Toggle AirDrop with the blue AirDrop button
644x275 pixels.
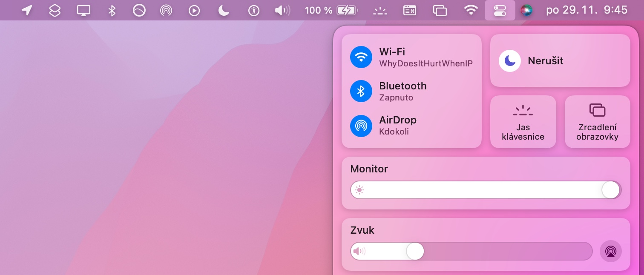click(361, 126)
